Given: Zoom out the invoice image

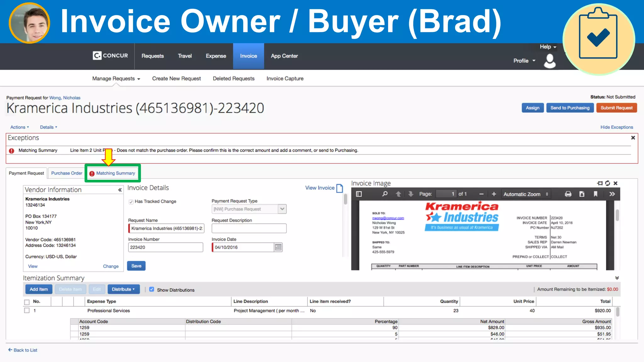Looking at the screenshot, I should point(481,194).
